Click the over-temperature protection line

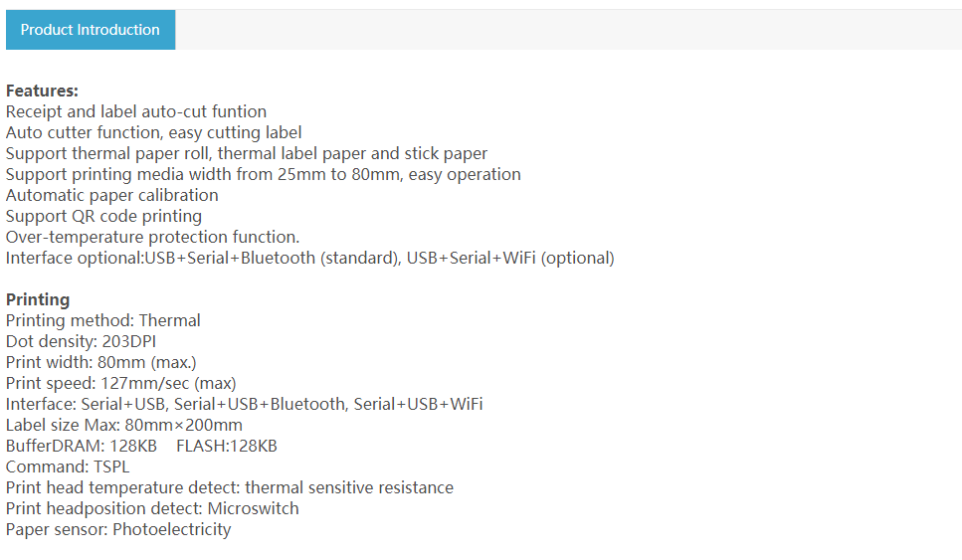click(152, 237)
